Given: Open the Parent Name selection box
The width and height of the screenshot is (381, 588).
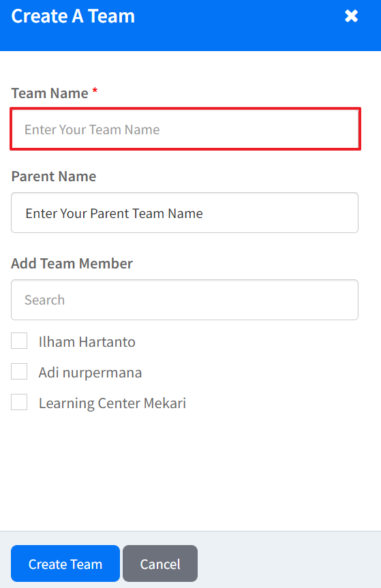Looking at the screenshot, I should (x=185, y=213).
